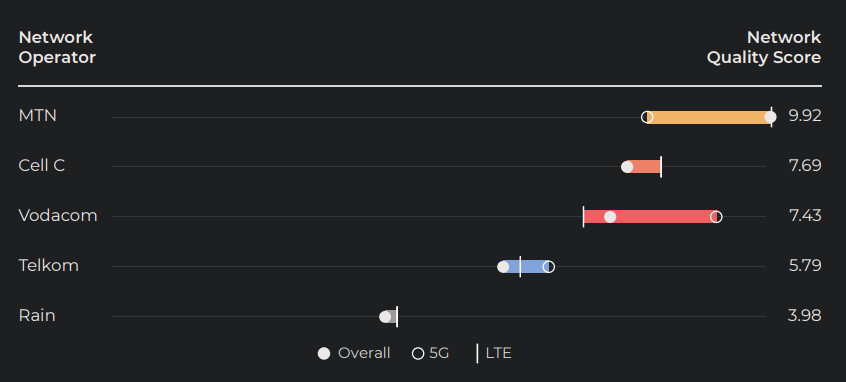Click Cell C's LTE vertical line marker
Image resolution: width=846 pixels, height=382 pixels.
(661, 167)
